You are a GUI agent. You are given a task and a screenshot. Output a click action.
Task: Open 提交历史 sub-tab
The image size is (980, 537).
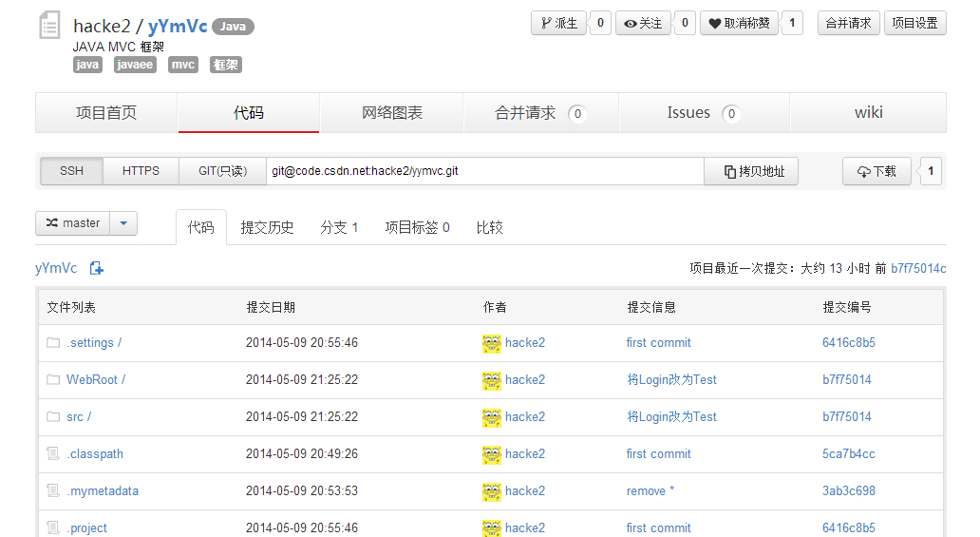pos(267,227)
